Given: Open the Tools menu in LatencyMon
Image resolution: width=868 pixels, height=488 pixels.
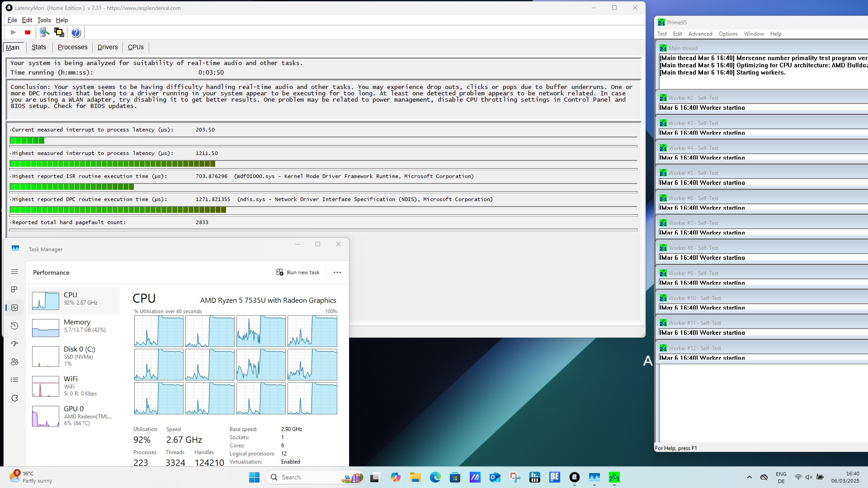Looking at the screenshot, I should pyautogui.click(x=44, y=20).
